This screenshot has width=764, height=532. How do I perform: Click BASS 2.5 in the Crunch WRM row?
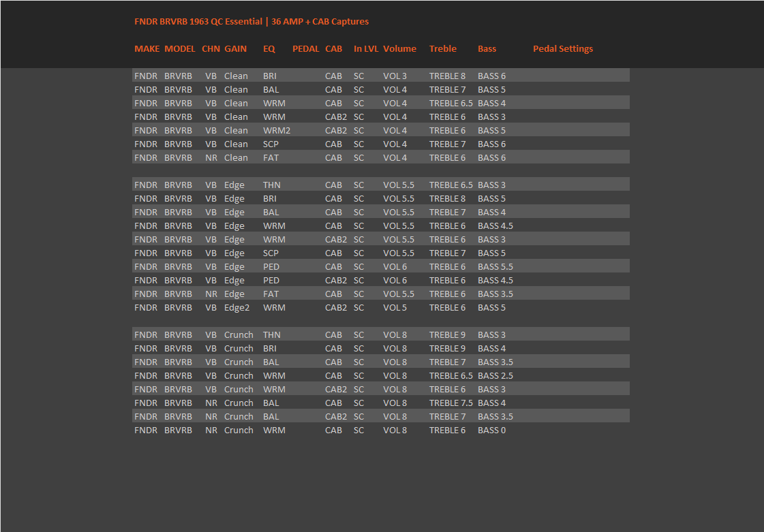495,375
